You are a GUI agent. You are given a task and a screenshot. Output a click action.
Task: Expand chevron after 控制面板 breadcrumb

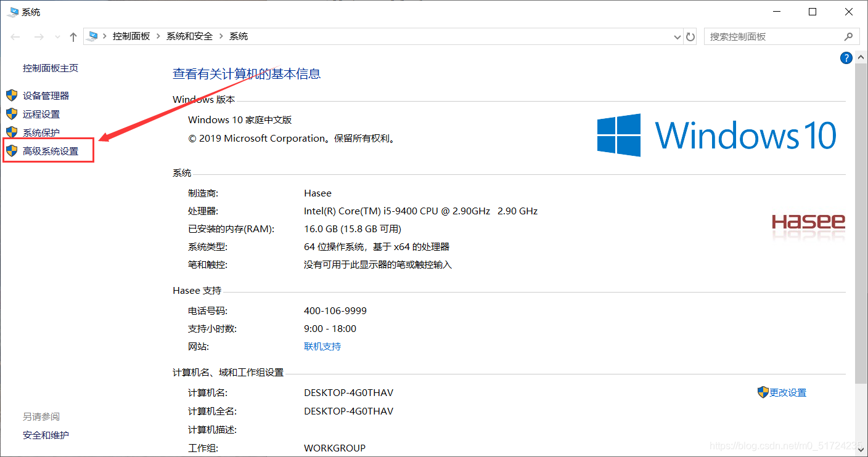click(158, 36)
